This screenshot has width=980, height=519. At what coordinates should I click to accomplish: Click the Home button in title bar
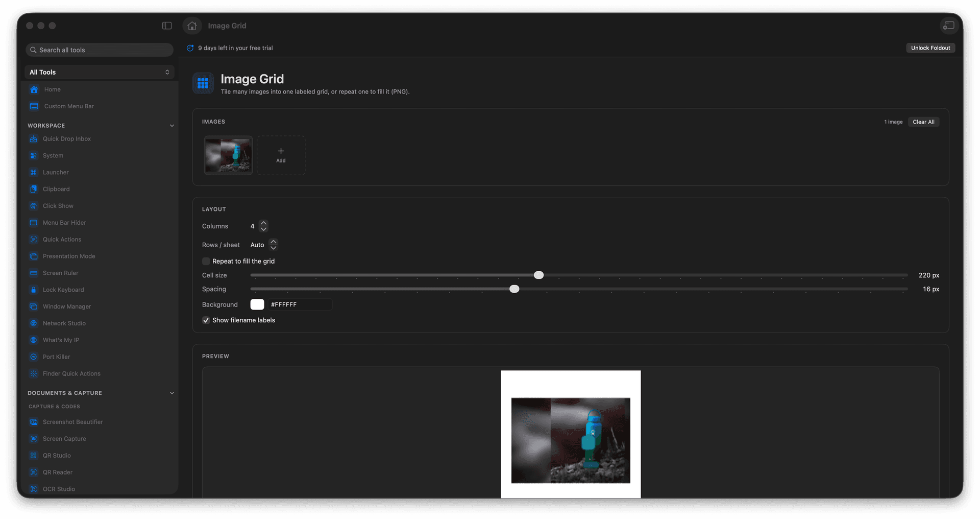click(192, 26)
